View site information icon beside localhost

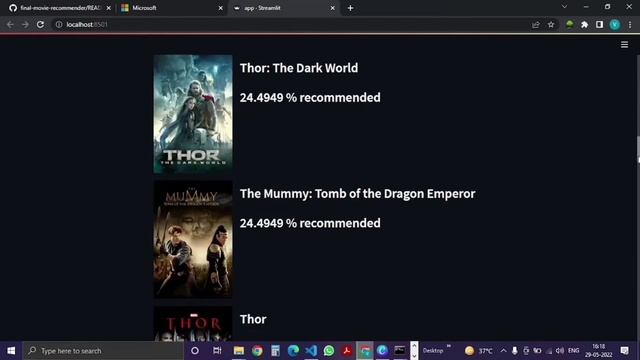59,24
